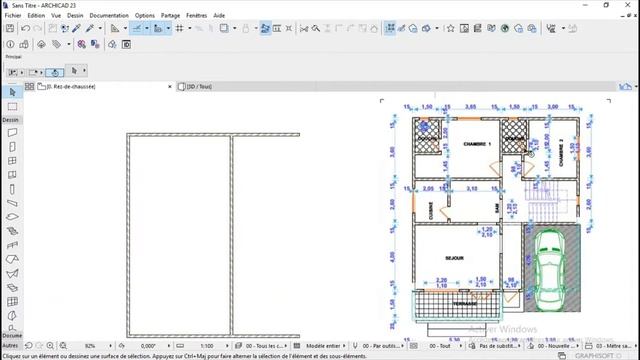Open dropdown arrow next to syringe icon

(100, 28)
